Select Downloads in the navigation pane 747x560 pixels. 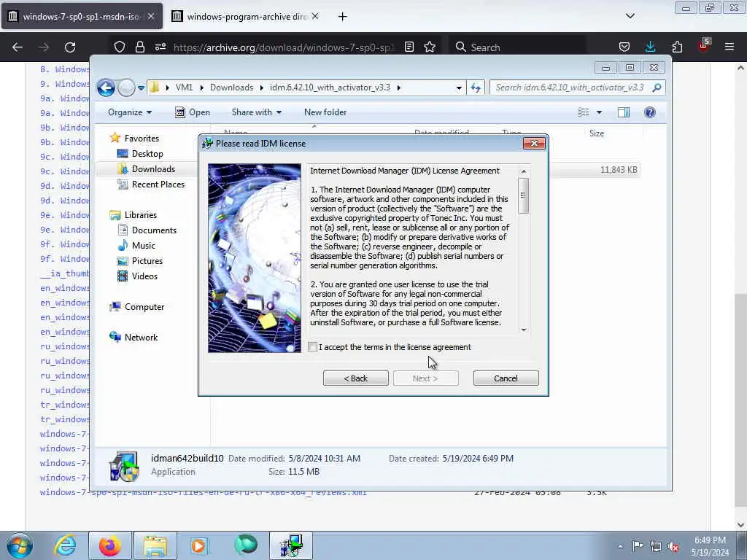(153, 169)
